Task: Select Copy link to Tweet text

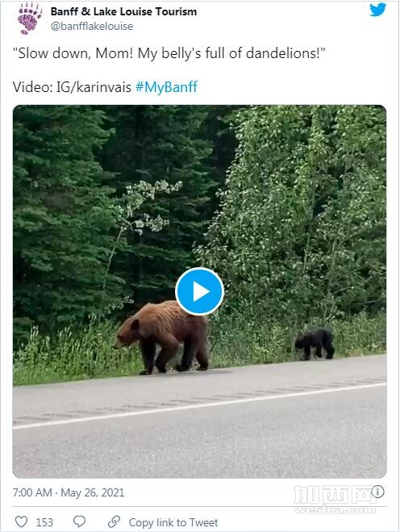Action: (173, 522)
